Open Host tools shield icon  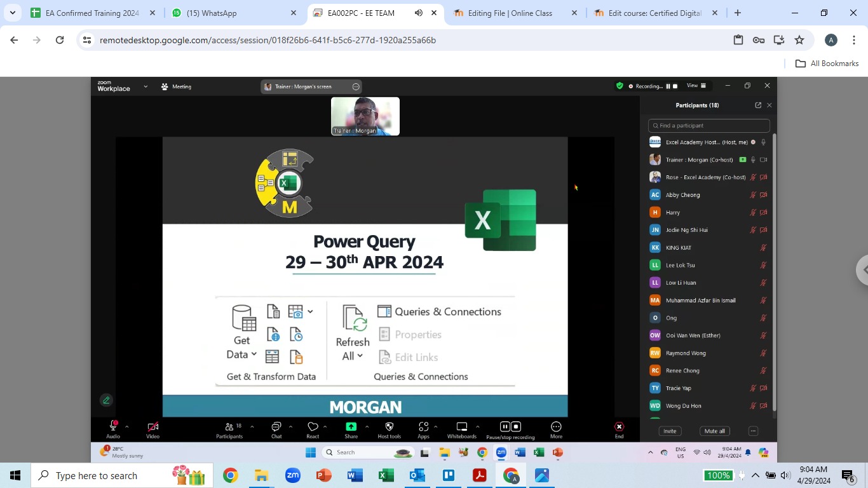click(390, 427)
